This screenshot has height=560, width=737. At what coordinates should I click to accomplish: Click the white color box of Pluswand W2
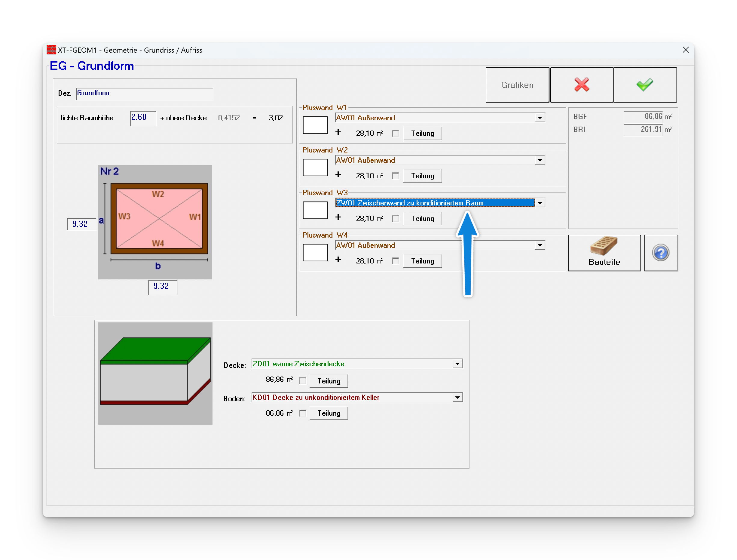point(315,167)
